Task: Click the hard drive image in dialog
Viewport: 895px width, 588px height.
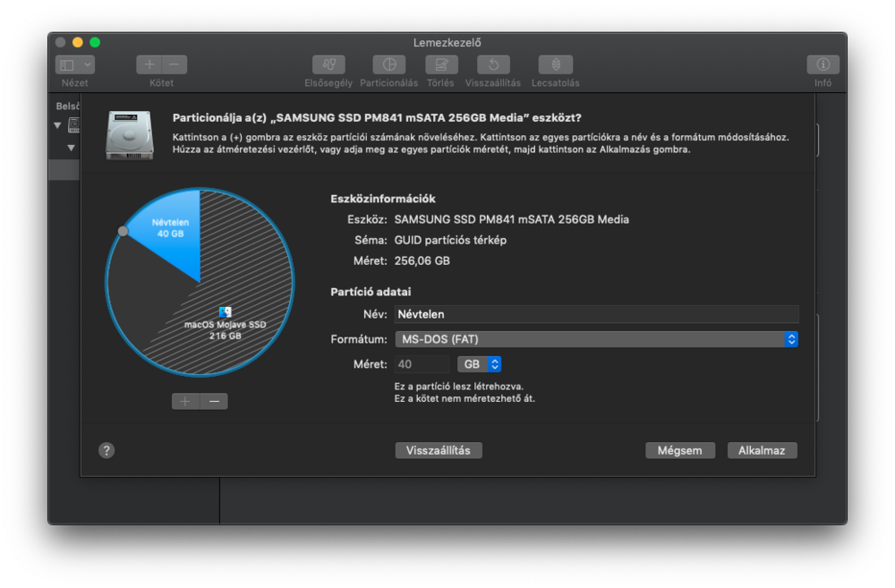Action: (x=130, y=135)
